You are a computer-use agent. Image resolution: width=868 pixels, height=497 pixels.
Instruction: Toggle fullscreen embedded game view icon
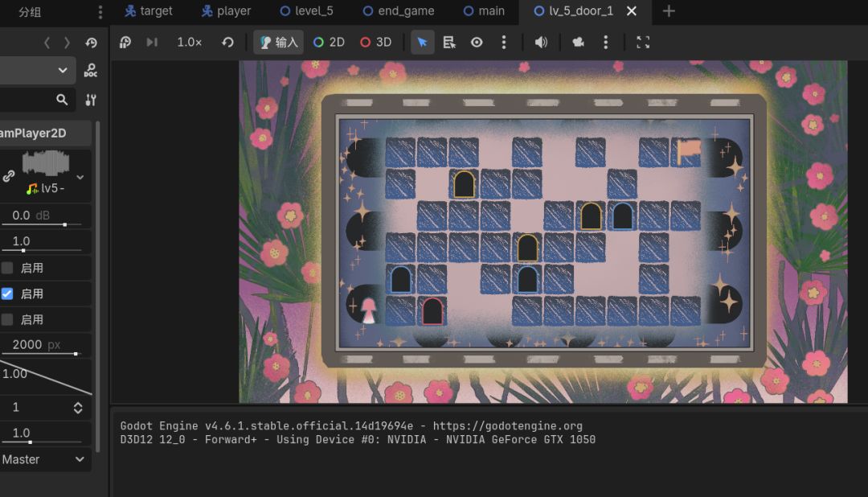click(x=643, y=42)
